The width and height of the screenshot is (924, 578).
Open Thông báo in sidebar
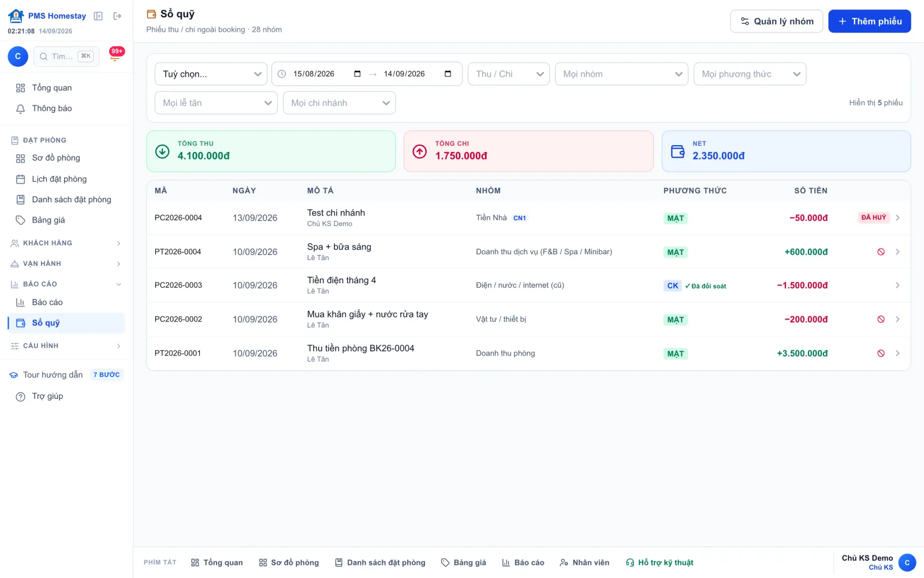(66, 109)
